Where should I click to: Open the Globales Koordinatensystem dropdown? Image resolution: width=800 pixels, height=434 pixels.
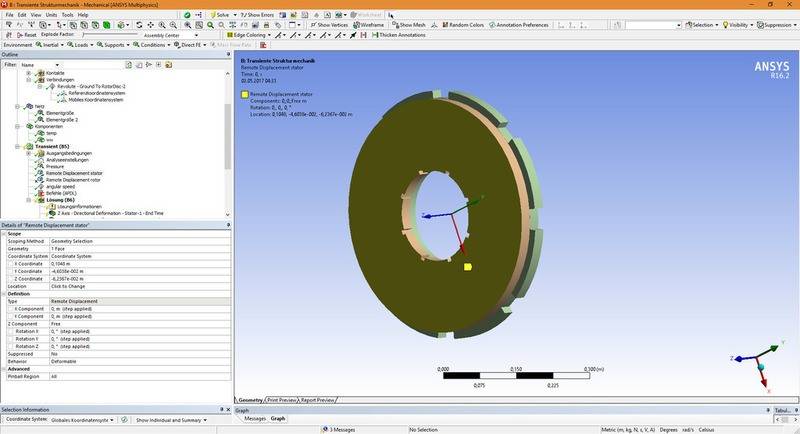[83, 420]
